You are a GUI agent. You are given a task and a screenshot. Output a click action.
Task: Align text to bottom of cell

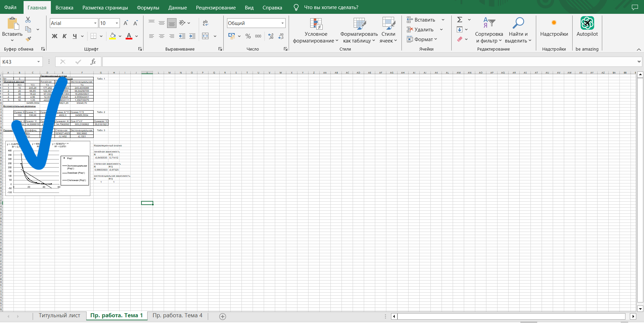click(172, 23)
